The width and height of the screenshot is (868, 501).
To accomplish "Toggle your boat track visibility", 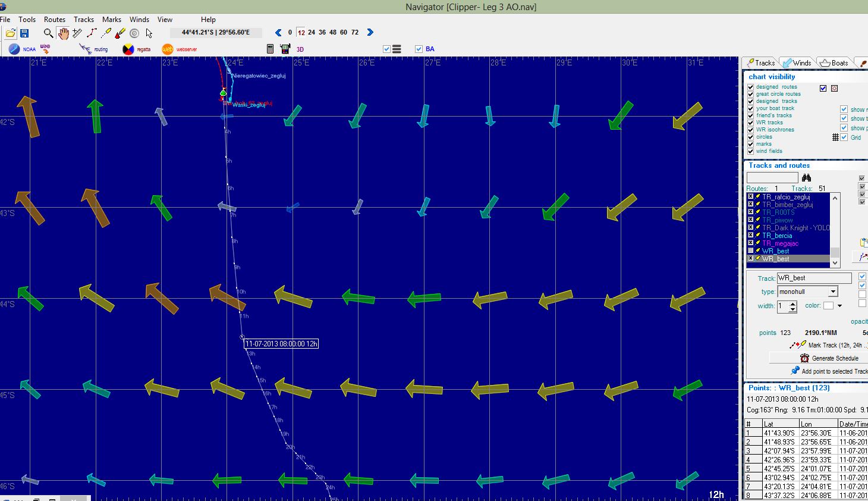I will coord(750,108).
